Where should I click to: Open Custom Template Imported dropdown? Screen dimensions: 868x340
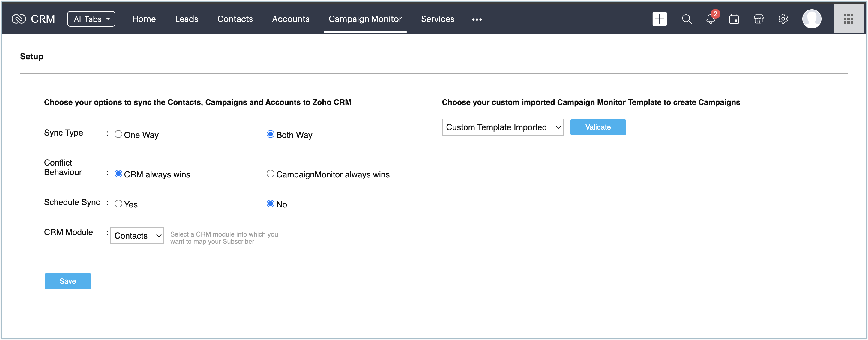tap(502, 127)
